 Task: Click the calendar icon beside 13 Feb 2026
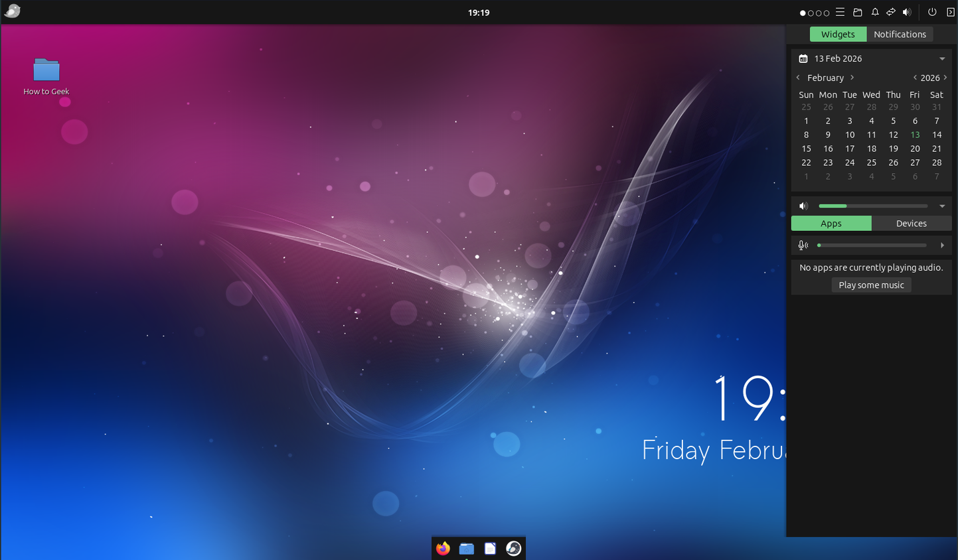point(803,58)
